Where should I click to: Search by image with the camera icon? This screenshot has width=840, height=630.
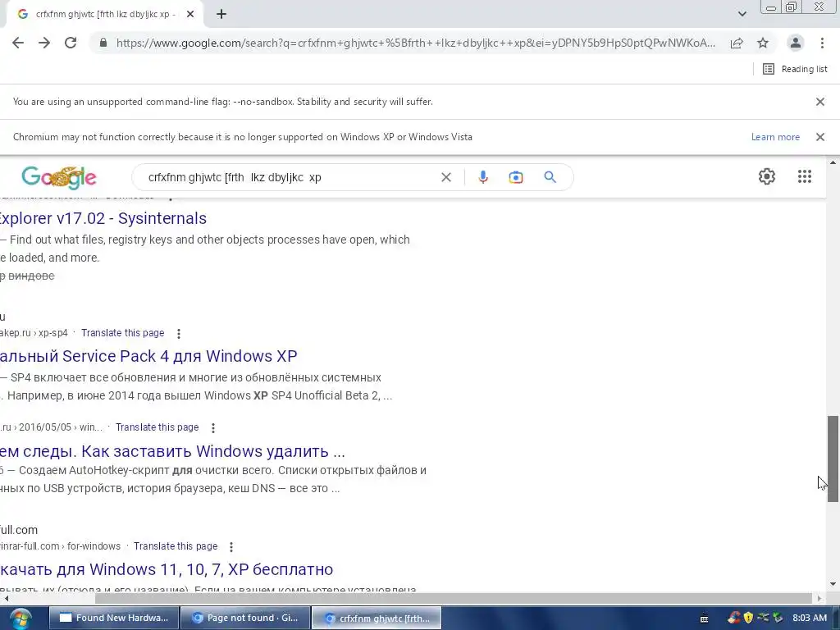click(x=515, y=177)
